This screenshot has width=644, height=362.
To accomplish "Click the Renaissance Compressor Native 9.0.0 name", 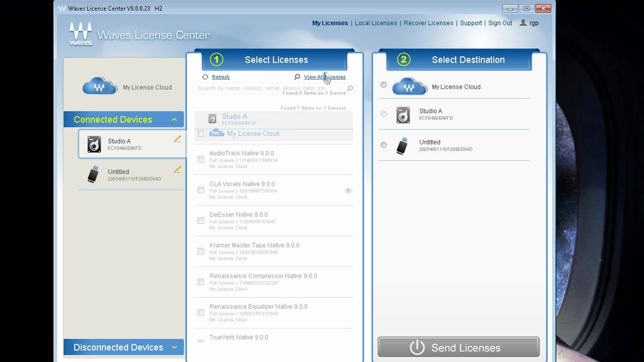I will point(263,276).
